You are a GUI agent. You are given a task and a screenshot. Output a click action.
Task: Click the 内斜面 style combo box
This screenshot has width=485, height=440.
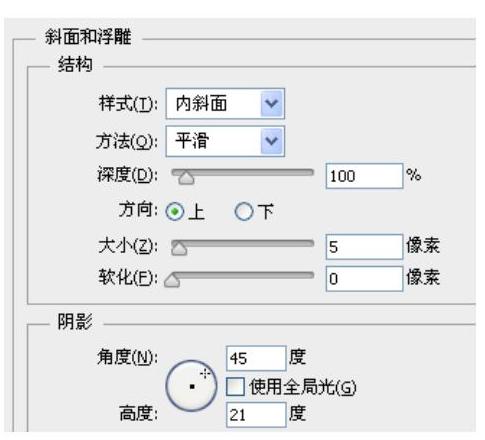tap(225, 104)
